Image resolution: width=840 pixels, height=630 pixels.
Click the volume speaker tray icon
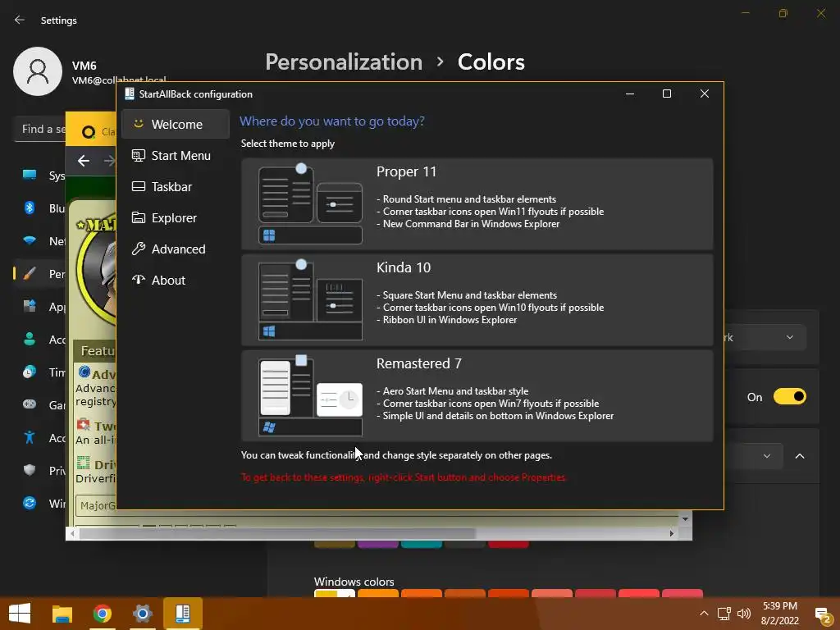click(x=743, y=614)
